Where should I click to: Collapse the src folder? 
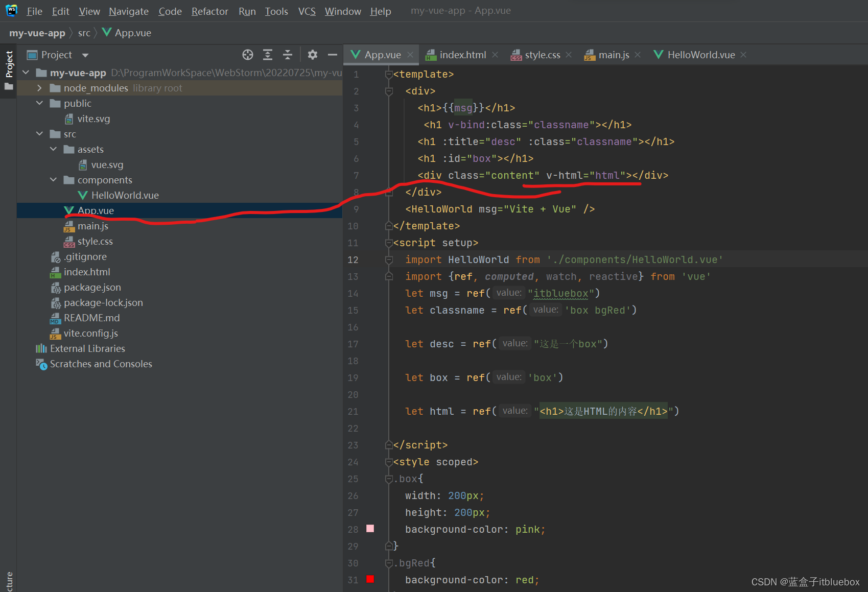pos(39,134)
